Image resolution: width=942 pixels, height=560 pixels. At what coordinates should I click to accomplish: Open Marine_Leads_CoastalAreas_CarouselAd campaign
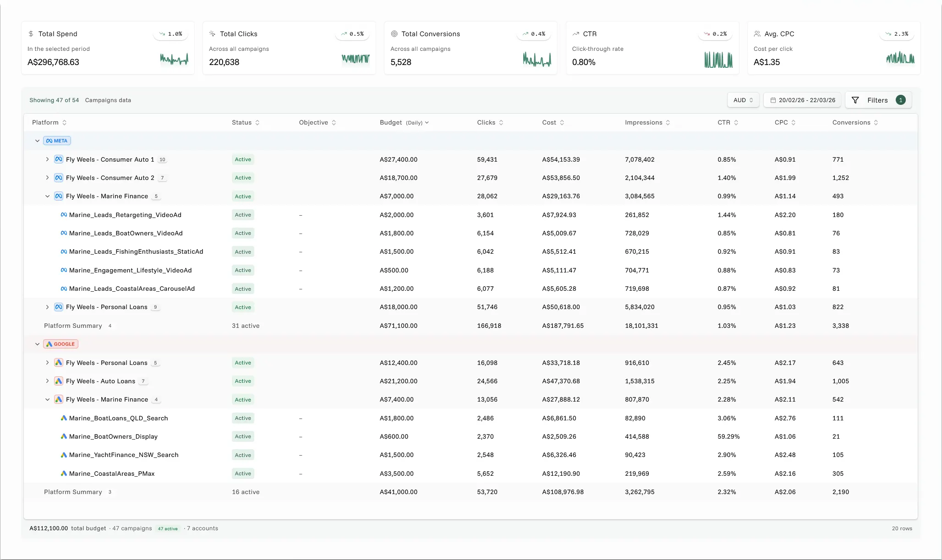pos(132,288)
